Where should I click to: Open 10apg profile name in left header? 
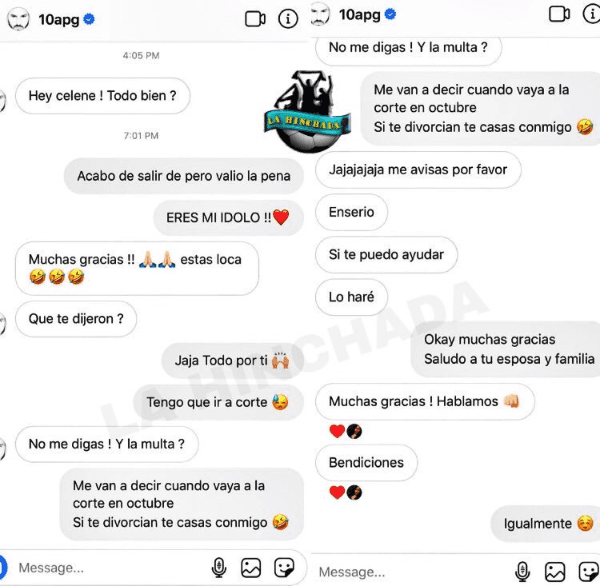pos(59,20)
